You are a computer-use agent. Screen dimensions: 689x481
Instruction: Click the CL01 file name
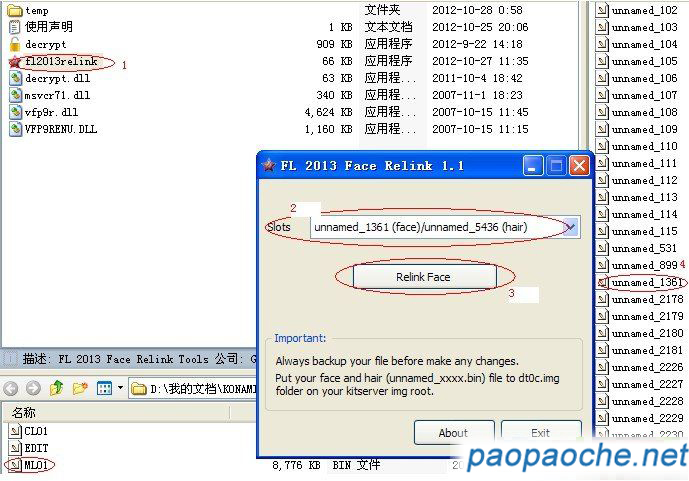pos(36,431)
